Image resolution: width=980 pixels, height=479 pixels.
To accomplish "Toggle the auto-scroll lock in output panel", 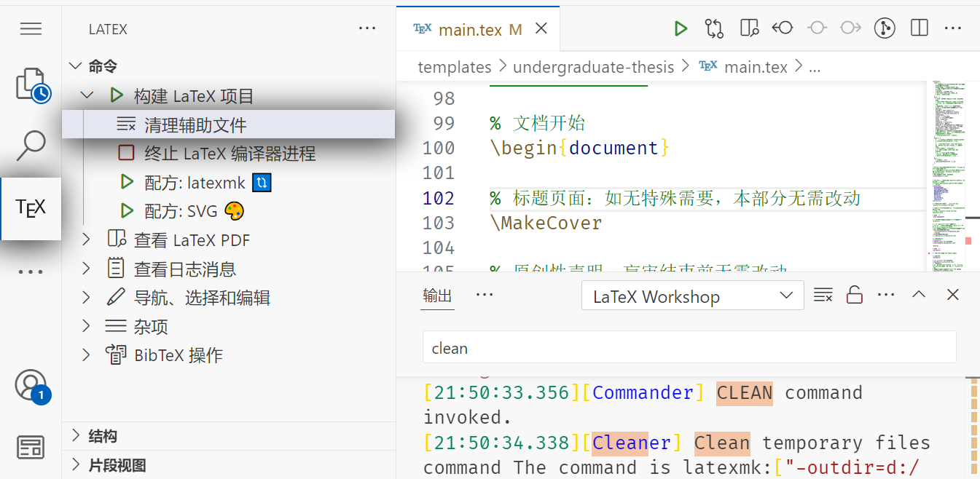I will 854,295.
